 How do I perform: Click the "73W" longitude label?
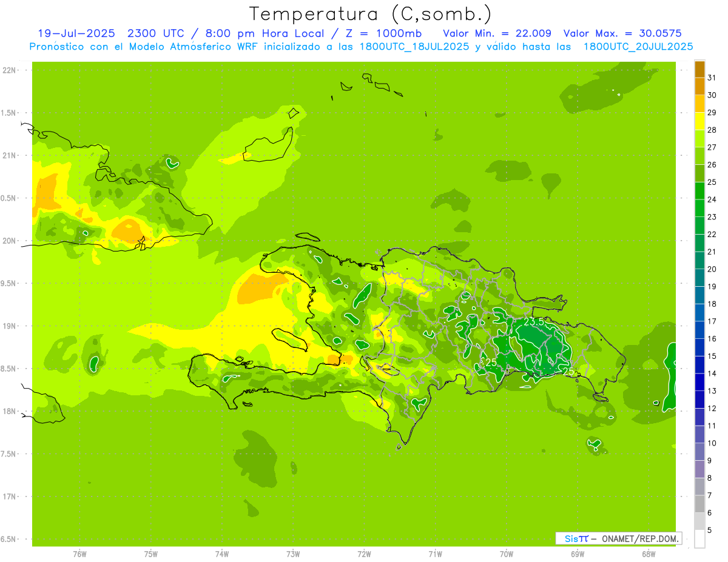293,554
